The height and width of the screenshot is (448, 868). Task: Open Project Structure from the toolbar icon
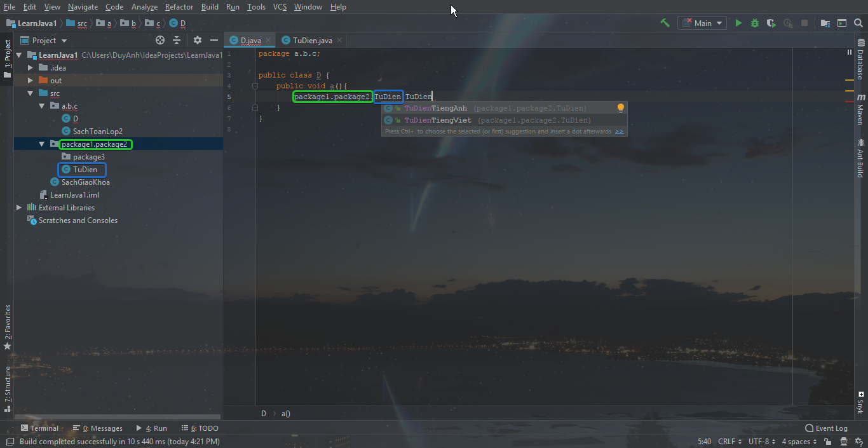pyautogui.click(x=825, y=23)
